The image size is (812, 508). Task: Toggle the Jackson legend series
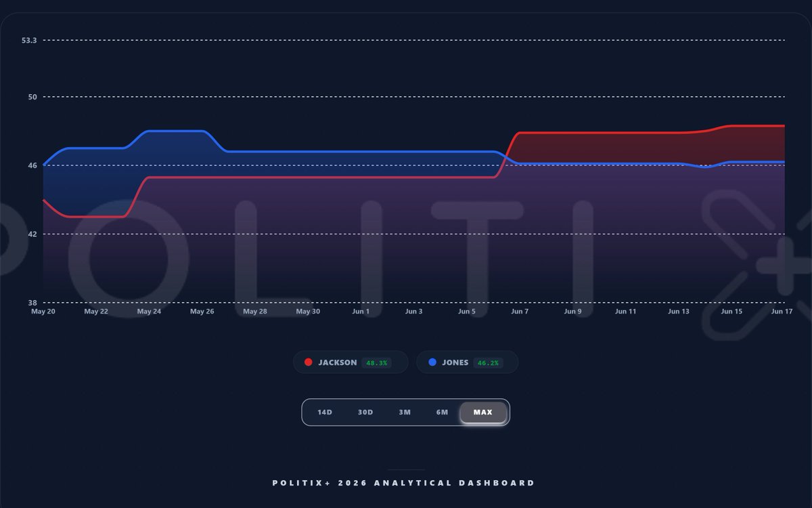351,362
